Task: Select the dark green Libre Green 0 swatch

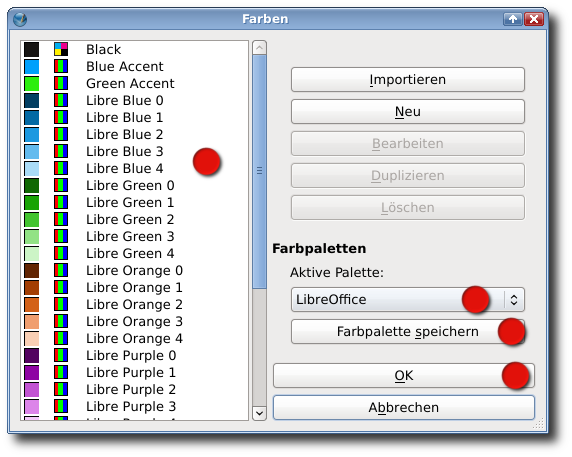Action: [32, 185]
